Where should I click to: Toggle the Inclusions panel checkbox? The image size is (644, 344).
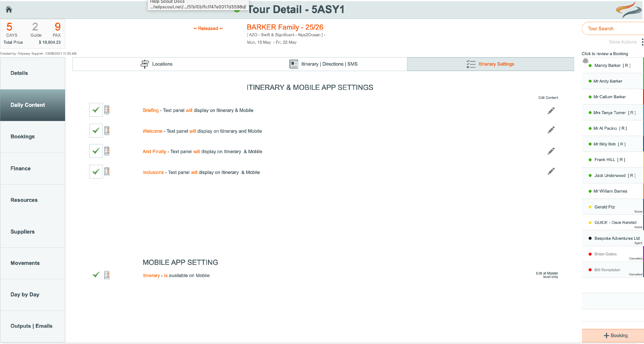[x=96, y=172]
